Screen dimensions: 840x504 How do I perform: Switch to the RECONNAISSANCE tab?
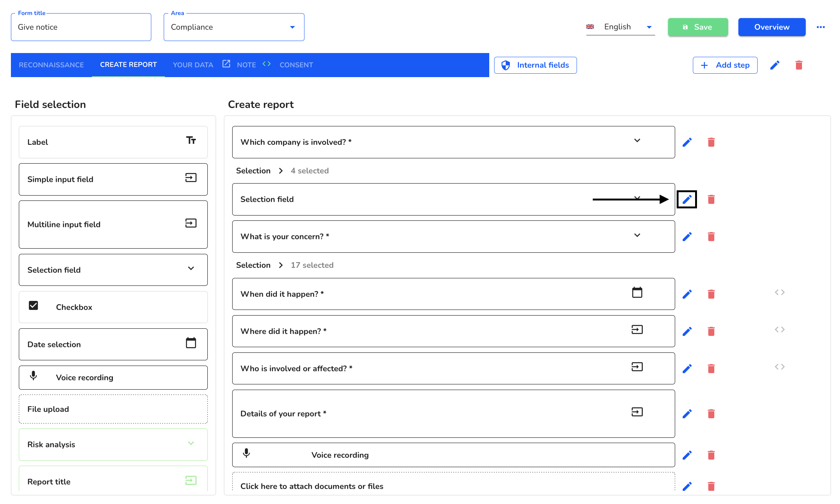51,65
